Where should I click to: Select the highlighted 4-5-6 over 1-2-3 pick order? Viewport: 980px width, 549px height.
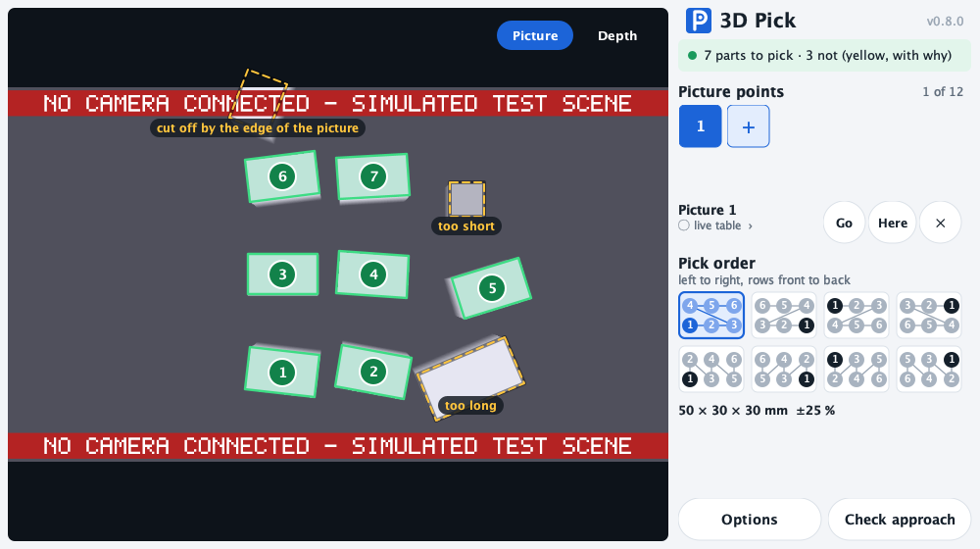pyautogui.click(x=711, y=315)
